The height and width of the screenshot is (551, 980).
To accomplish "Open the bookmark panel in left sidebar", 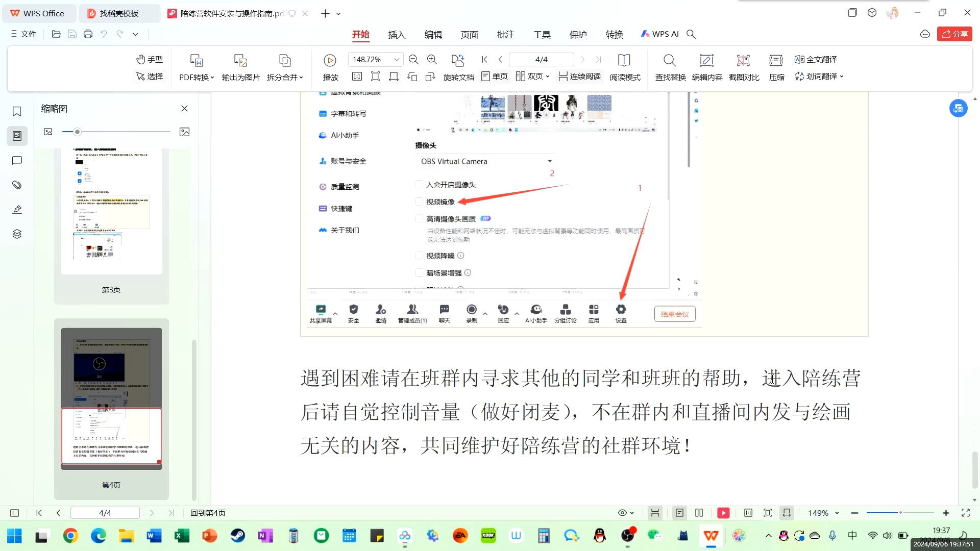I will pyautogui.click(x=17, y=112).
